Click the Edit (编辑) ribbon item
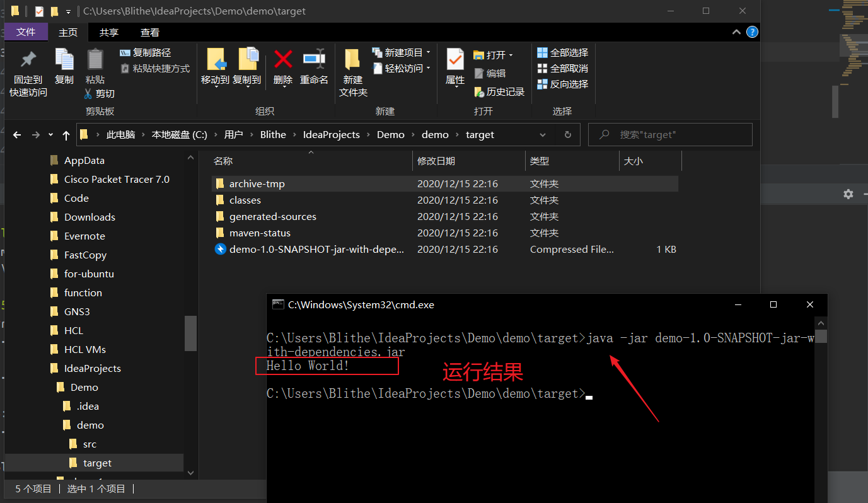868x503 pixels. click(x=489, y=74)
